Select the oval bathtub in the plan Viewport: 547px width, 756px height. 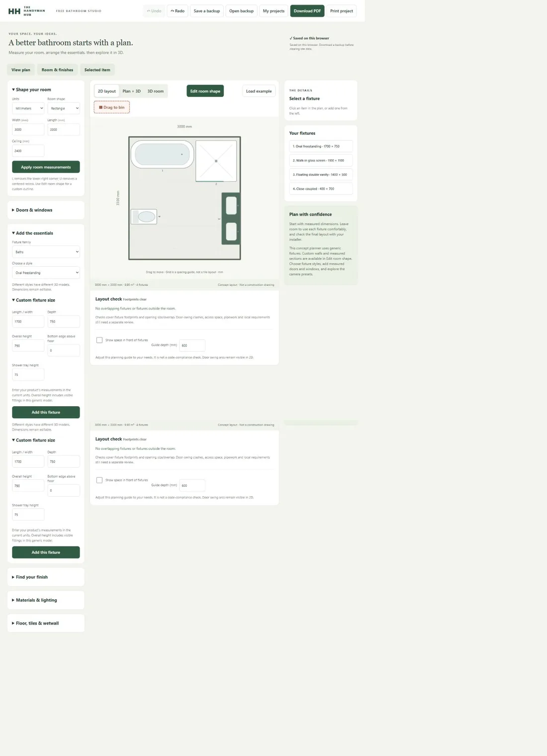(x=162, y=154)
